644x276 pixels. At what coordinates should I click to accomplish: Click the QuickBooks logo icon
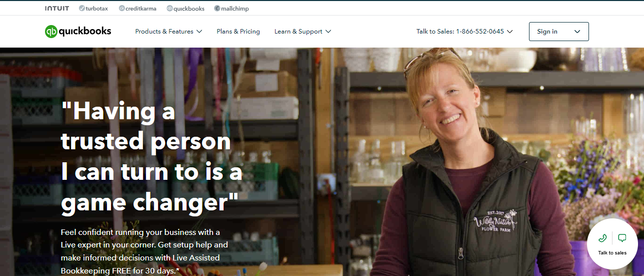pos(51,32)
